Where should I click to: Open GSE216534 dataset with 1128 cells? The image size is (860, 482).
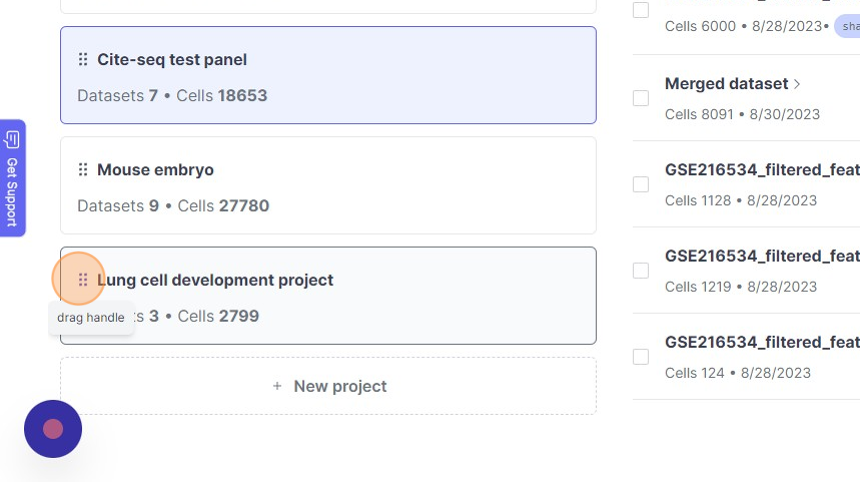pos(761,170)
